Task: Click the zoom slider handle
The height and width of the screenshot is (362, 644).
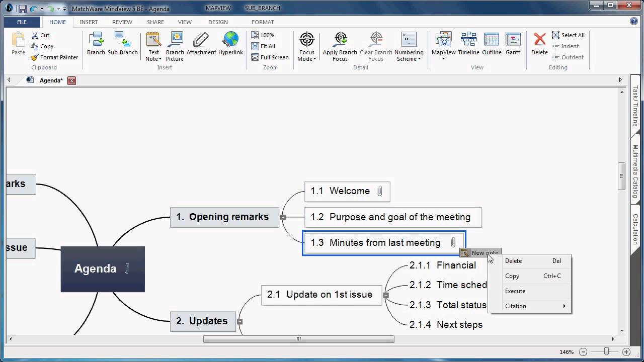Action: [607, 352]
